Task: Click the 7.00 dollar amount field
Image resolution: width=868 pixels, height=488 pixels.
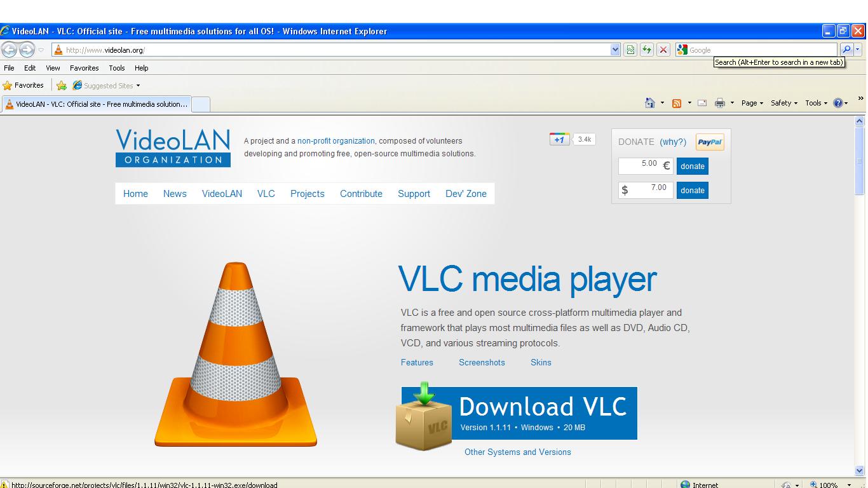Action: 646,189
